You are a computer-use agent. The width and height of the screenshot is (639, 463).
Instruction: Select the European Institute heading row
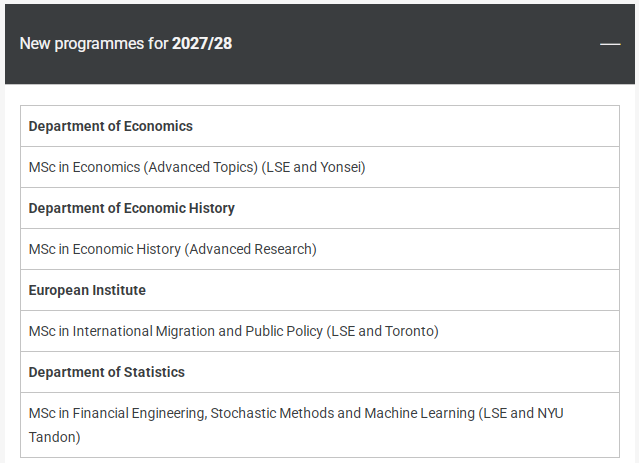click(320, 290)
